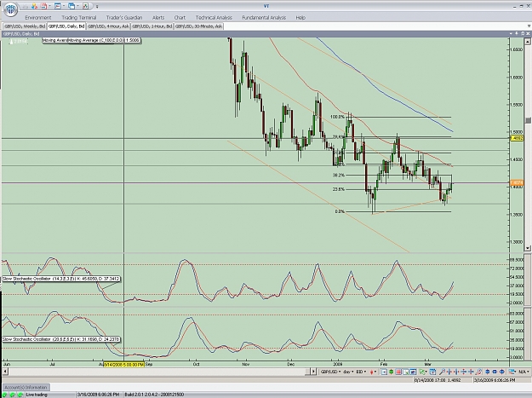Open the GBP/USD symbol dropdown in chart toolbar
The image size is (532, 398).
coord(331,372)
